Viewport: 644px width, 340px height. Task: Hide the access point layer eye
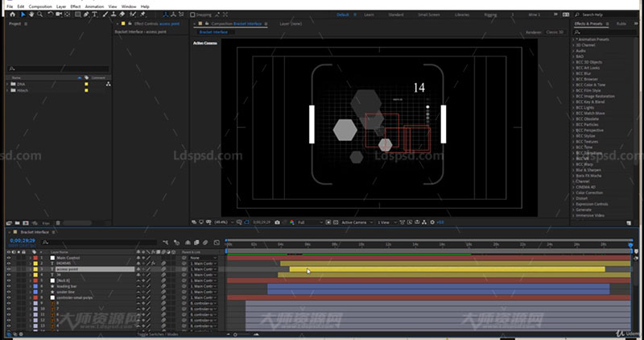[x=9, y=269]
